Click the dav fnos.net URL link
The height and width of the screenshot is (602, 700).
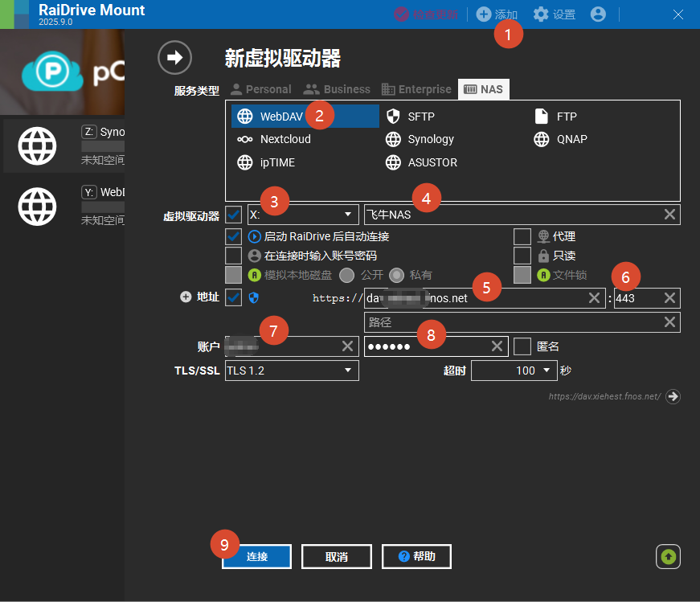point(604,396)
